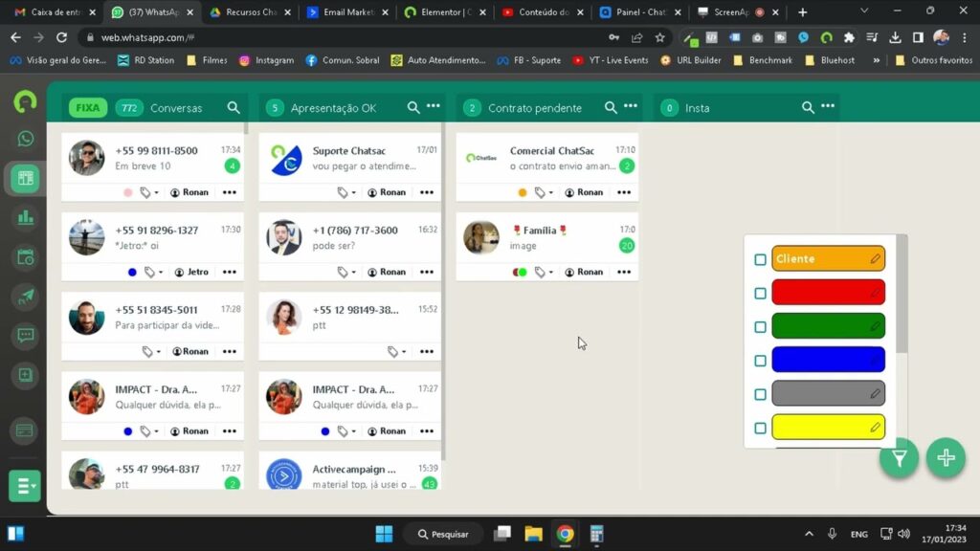Open more options on the Família card
The height and width of the screenshot is (551, 980).
(x=624, y=272)
